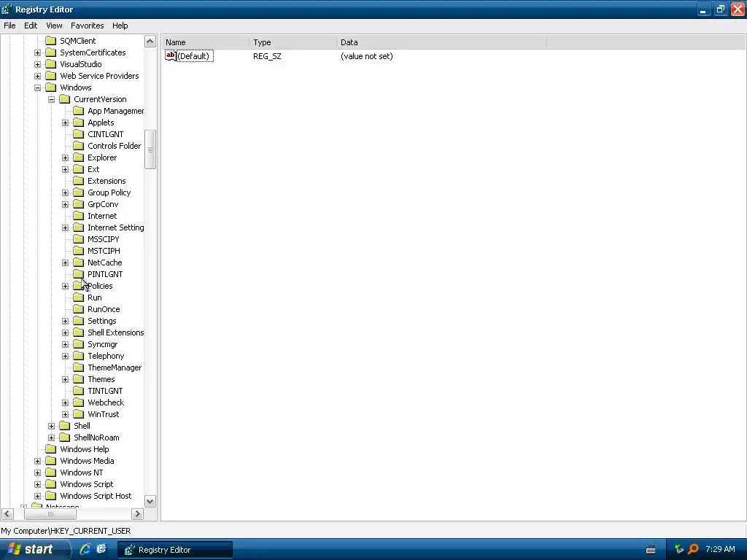Select the Windows Media key
This screenshot has height=560, width=747.
click(87, 461)
